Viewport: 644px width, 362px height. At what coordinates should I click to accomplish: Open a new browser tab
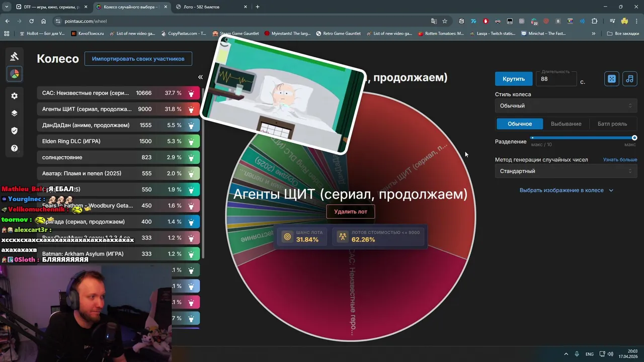click(258, 7)
